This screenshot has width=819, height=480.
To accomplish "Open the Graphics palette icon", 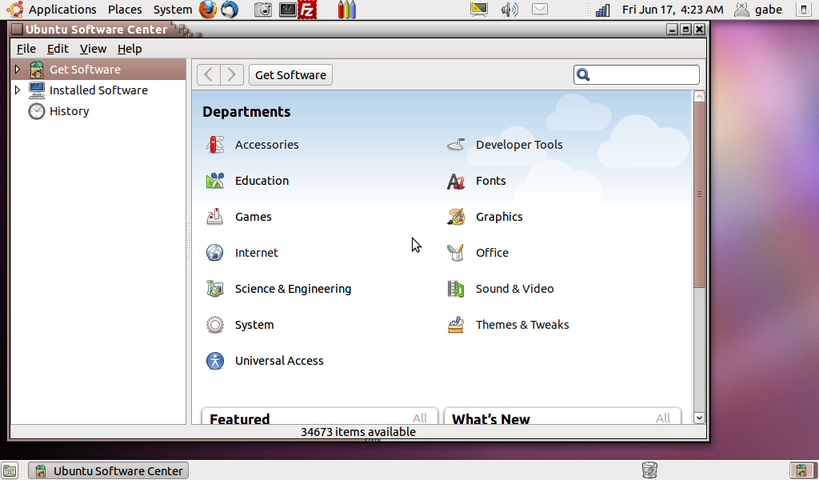I will [x=456, y=217].
